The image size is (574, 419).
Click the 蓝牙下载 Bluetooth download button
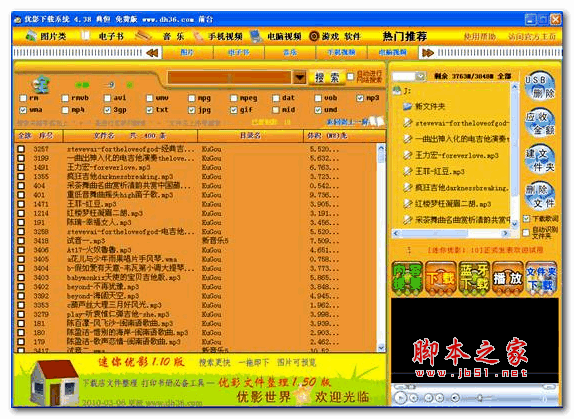[x=474, y=278]
